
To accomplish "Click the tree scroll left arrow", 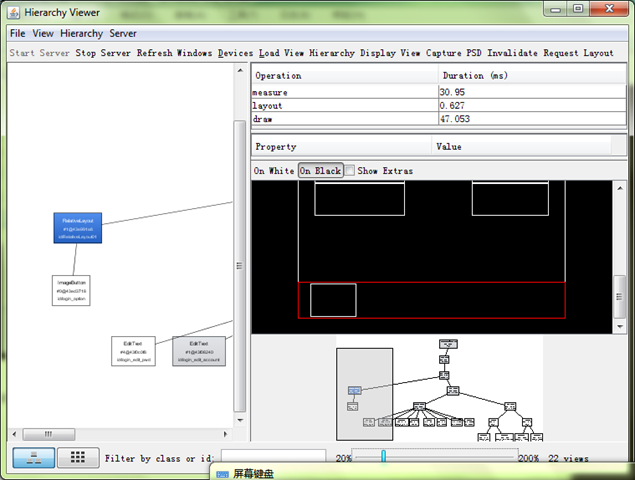I will pyautogui.click(x=15, y=434).
